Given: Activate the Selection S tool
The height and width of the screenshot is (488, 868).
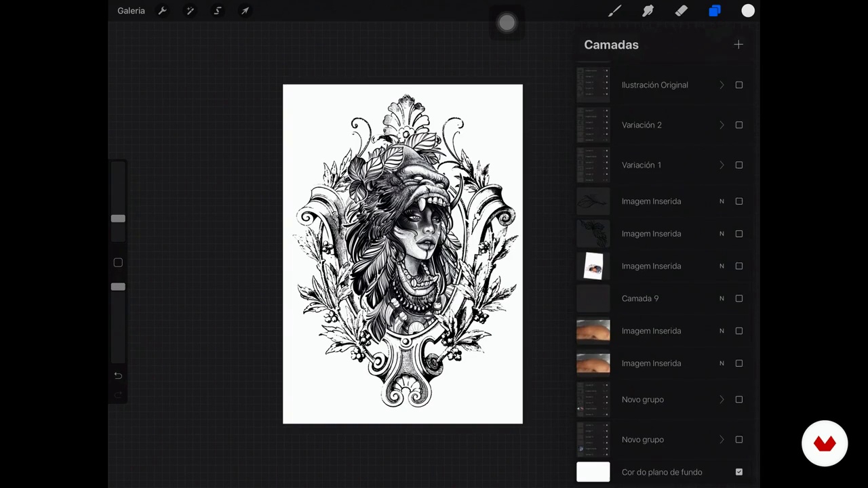Looking at the screenshot, I should (x=218, y=11).
